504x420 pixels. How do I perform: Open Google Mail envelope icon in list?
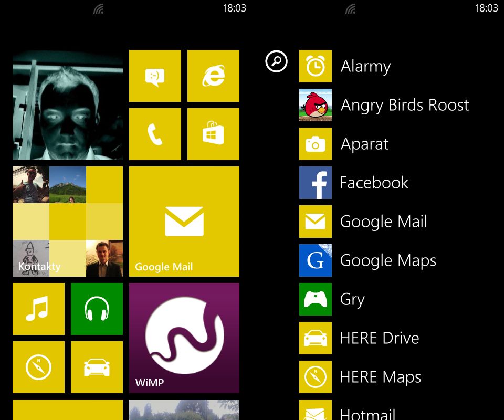(x=316, y=222)
